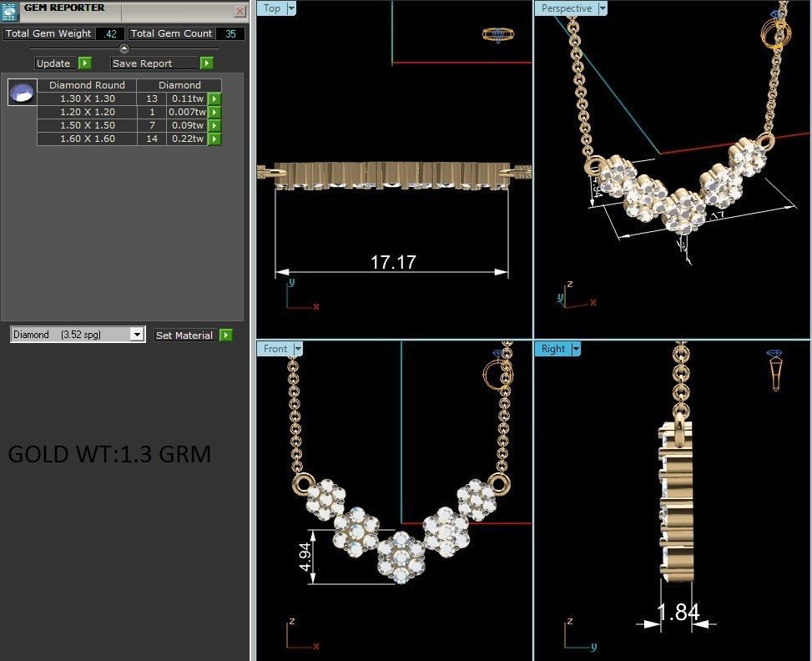This screenshot has width=812, height=661.
Task: Click the Save Report button
Action: click(155, 63)
